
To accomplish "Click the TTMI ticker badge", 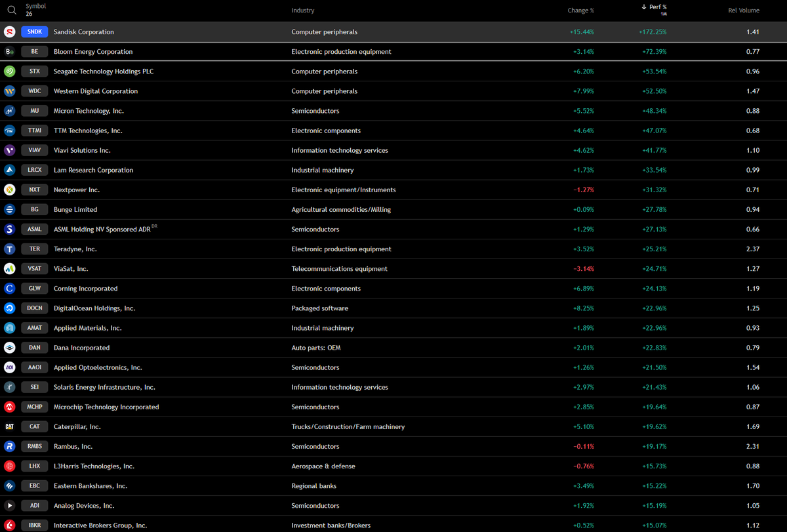I will tap(34, 130).
